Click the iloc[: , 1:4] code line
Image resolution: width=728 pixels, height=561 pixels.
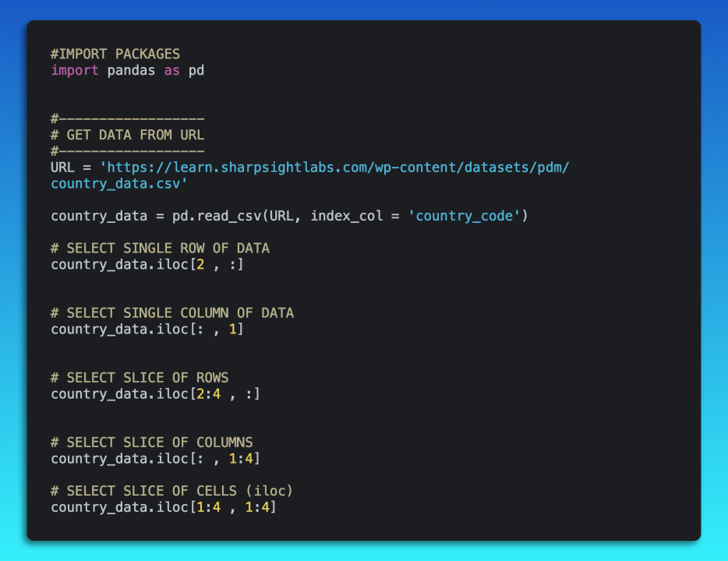155,458
